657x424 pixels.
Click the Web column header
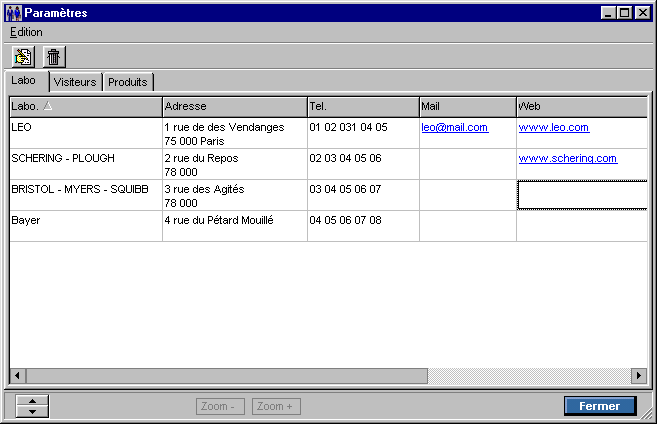tap(582, 107)
